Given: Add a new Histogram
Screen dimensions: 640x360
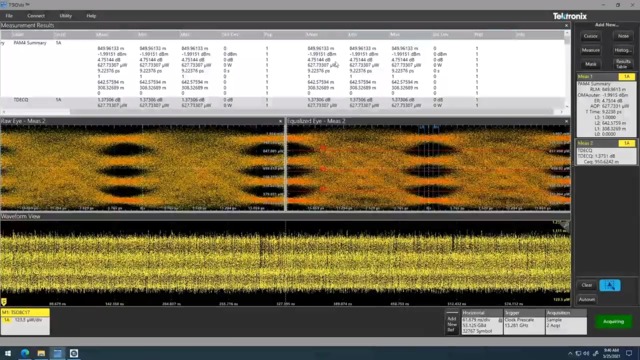Looking at the screenshot, I should tap(623, 50).
